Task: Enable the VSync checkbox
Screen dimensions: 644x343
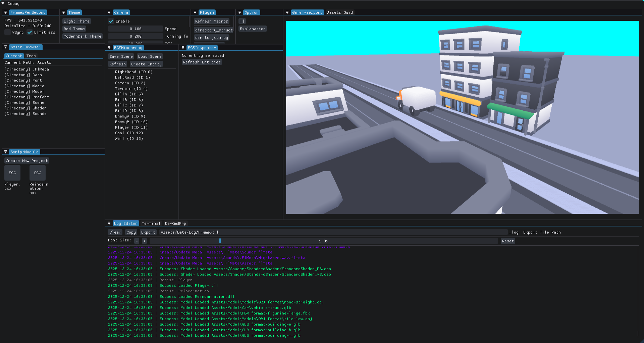Action: coord(7,33)
